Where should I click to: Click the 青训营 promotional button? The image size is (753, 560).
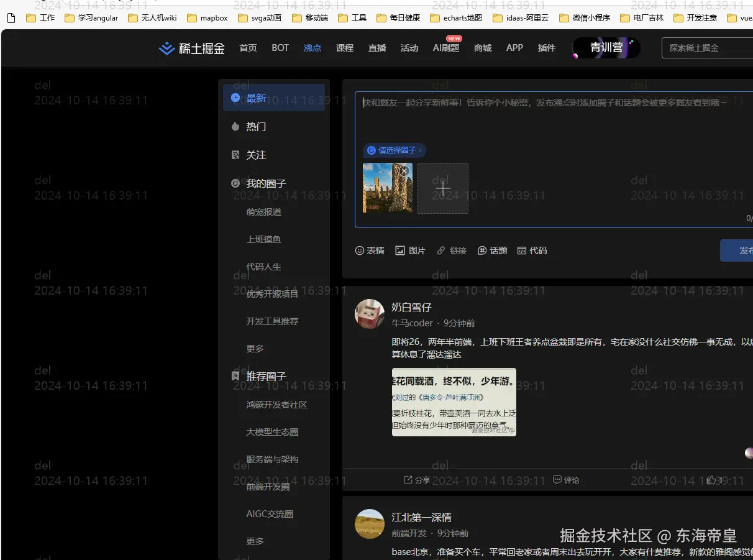(x=604, y=47)
